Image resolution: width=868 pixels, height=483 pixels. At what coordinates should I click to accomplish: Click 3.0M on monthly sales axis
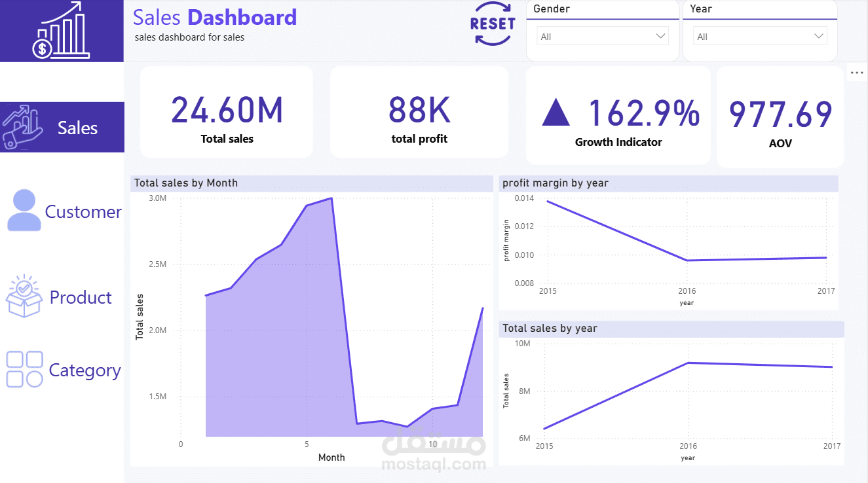click(x=158, y=198)
